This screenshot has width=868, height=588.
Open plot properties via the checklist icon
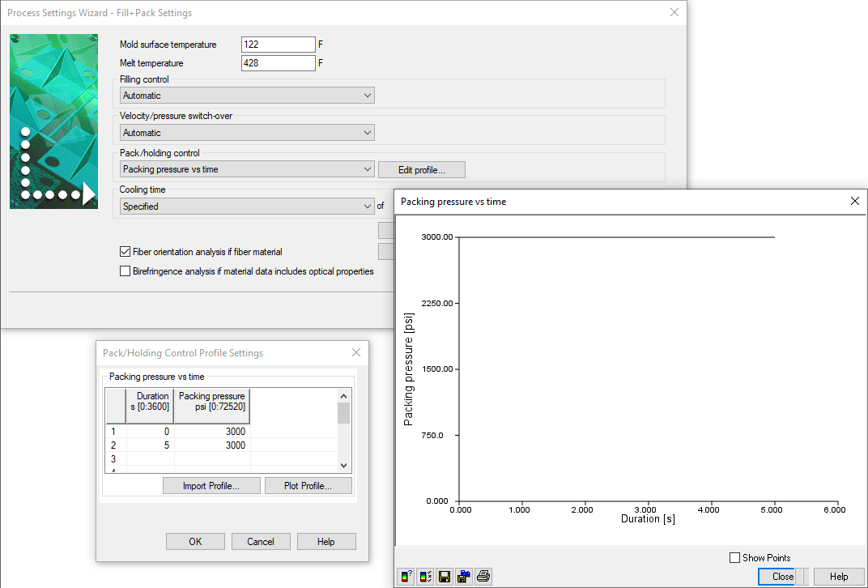(425, 576)
